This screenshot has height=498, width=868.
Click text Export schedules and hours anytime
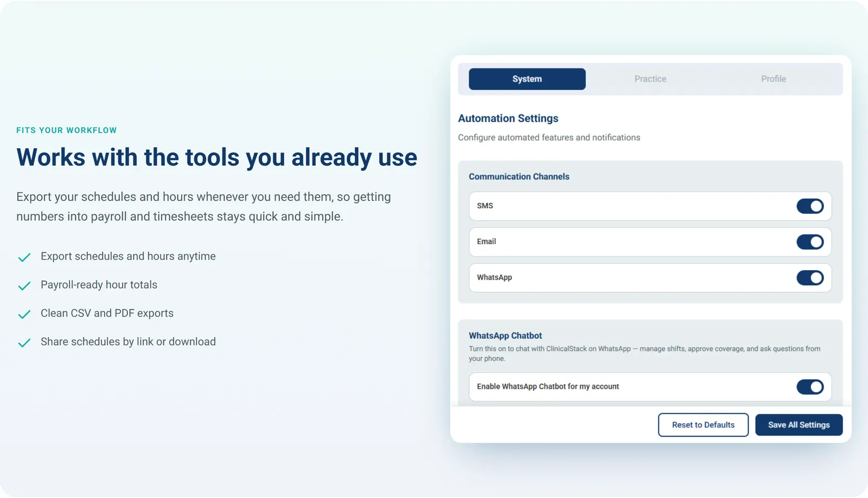pos(128,256)
